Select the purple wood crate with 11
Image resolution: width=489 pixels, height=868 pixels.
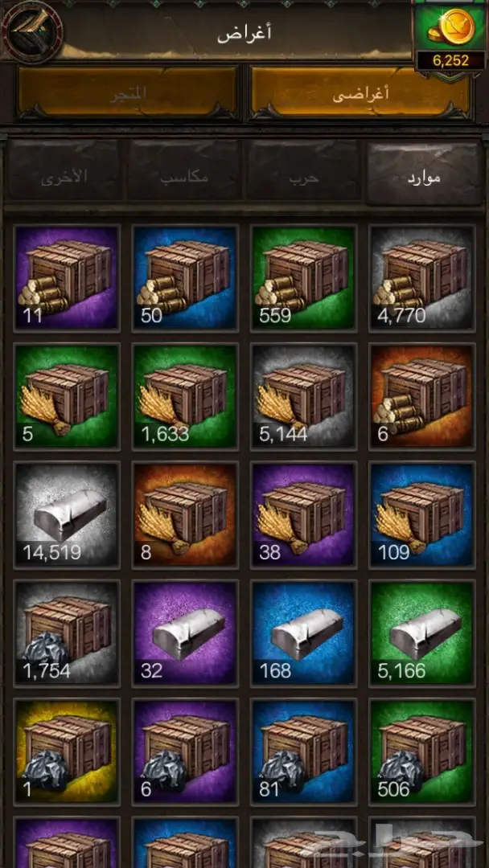pos(67,278)
